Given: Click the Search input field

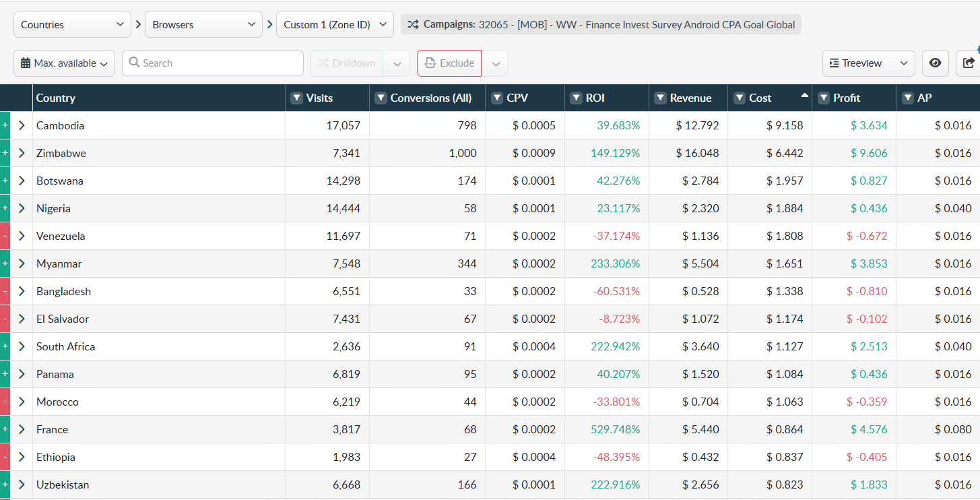Looking at the screenshot, I should (213, 63).
